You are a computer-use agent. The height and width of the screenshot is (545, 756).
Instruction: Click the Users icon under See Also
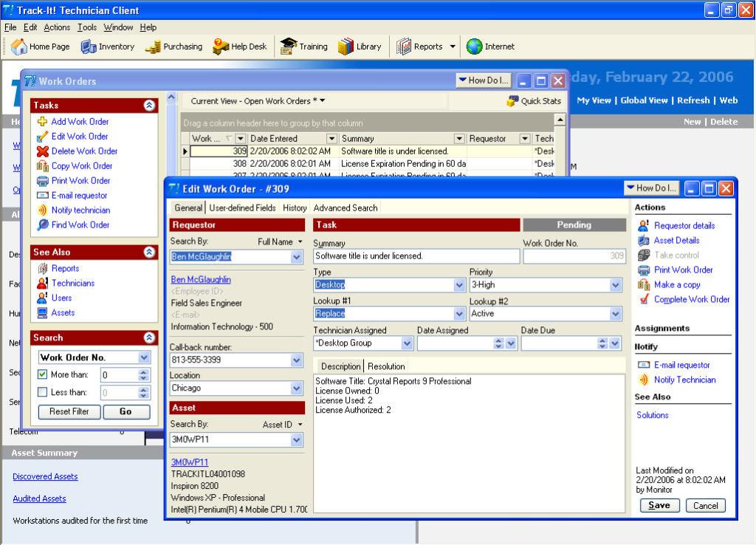[42, 298]
